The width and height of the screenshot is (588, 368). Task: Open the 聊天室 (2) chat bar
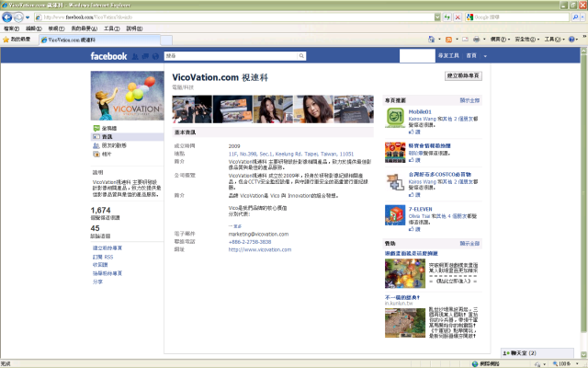[x=537, y=353]
